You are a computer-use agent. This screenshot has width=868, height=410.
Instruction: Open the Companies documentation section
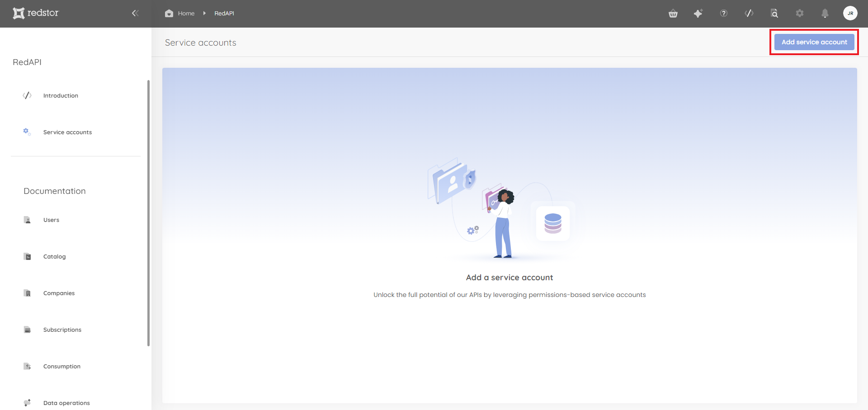pyautogui.click(x=59, y=293)
